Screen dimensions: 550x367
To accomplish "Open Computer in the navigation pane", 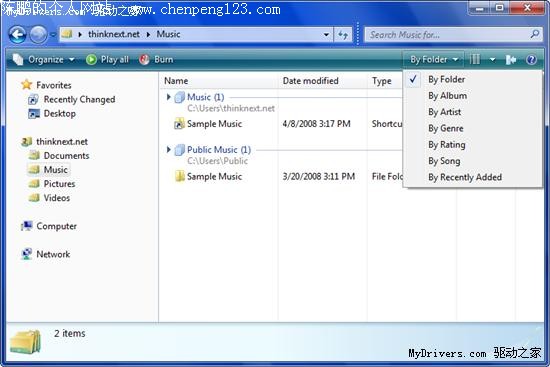I will click(49, 226).
